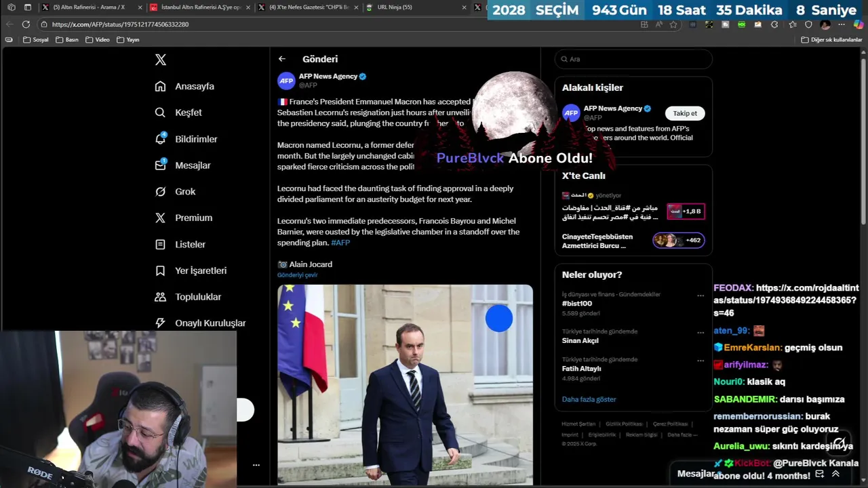
Task: Open Sosyal bookmarks folder
Action: (x=36, y=40)
